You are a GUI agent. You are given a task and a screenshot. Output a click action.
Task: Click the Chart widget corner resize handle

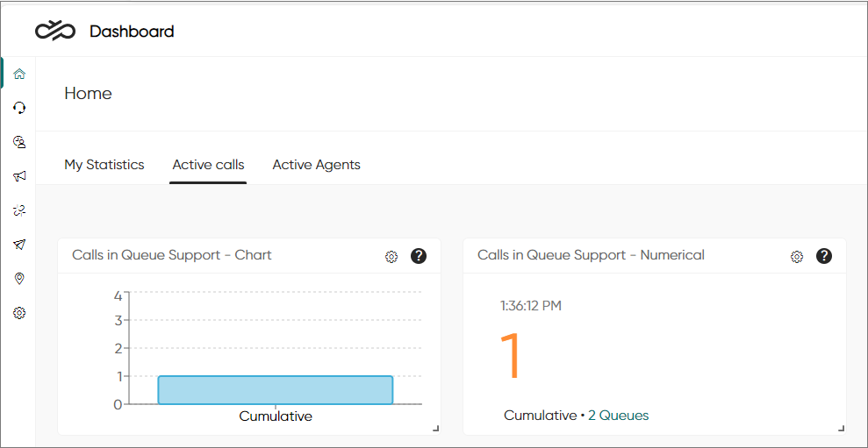435,428
